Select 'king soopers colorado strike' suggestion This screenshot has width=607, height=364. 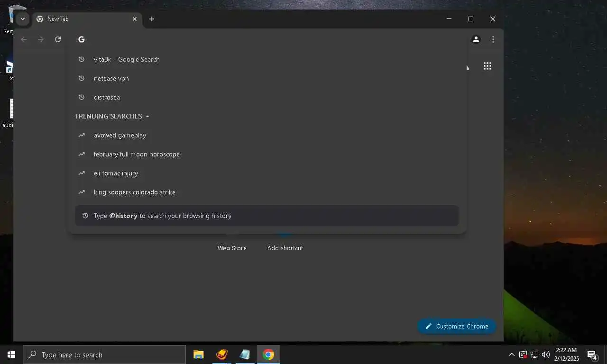point(267,192)
